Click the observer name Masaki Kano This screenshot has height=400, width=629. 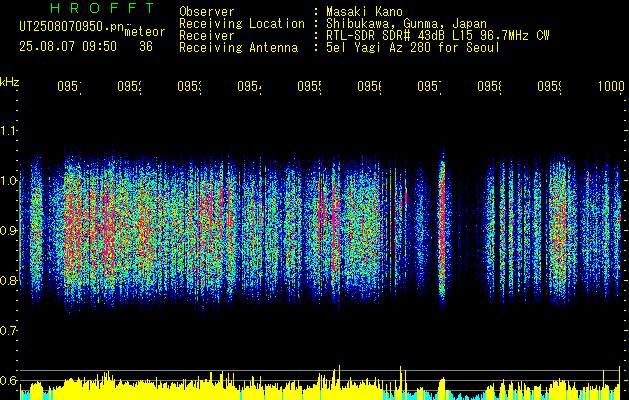coord(364,11)
